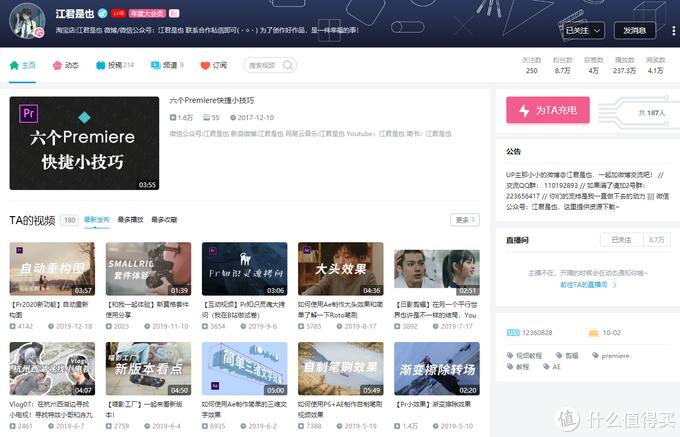Open the 如何使用Ae制作大头效果 title link

pyautogui.click(x=340, y=310)
